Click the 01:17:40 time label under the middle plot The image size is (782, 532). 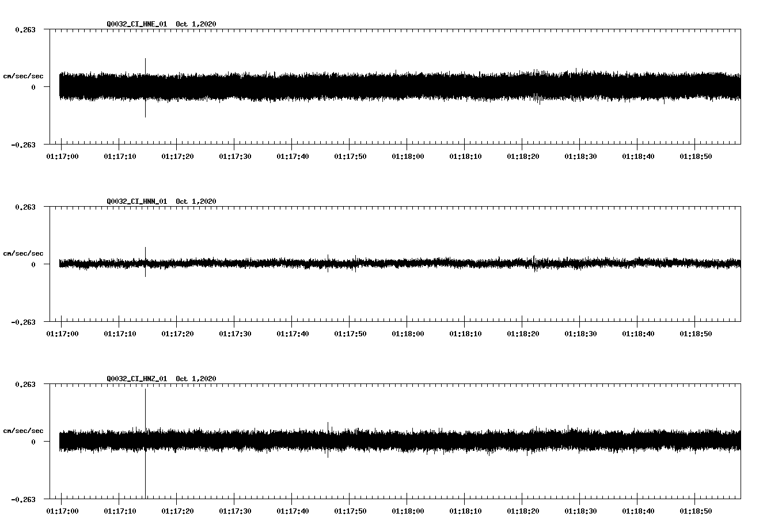pos(293,333)
